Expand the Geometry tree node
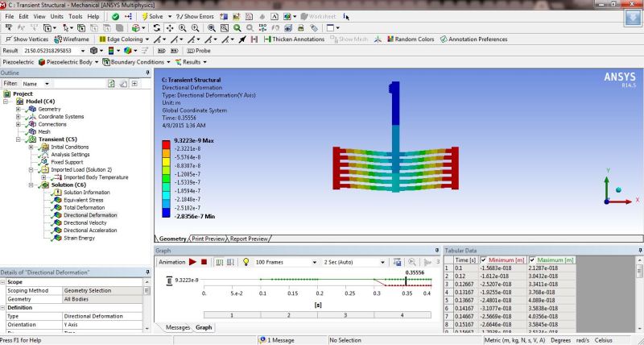This screenshot has height=345, width=644. 18,109
